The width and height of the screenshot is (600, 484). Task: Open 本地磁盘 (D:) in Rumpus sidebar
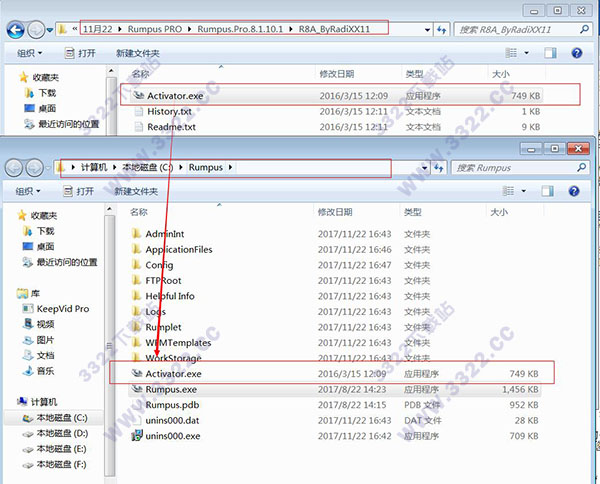55,433
